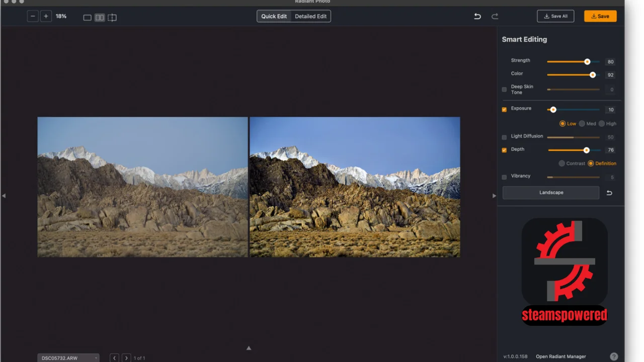Click the Deep Skin Tone slider
644x362 pixels.
coord(573,89)
